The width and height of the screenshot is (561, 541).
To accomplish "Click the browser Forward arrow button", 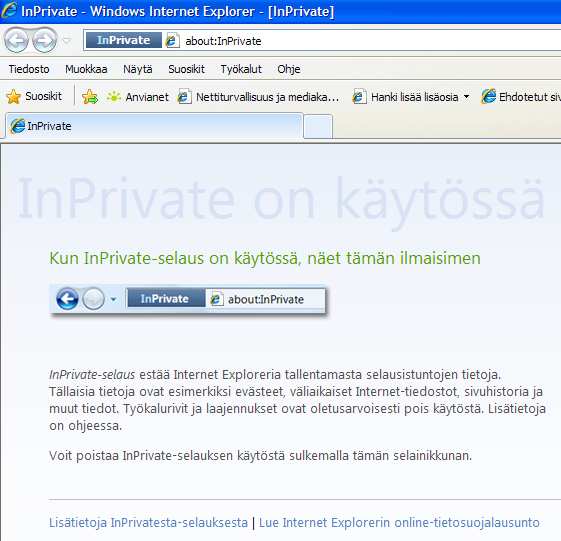I will (45, 40).
